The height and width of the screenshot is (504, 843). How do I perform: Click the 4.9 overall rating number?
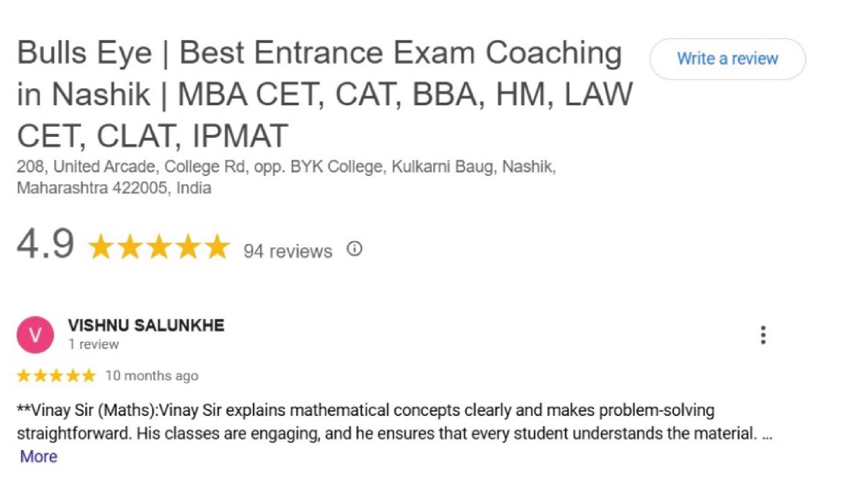coord(45,243)
